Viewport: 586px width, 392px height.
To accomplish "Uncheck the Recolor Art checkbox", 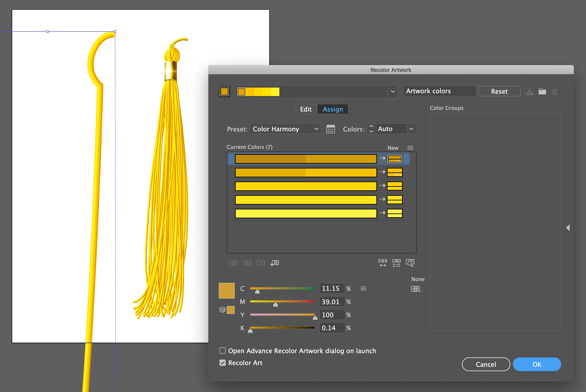I will pyautogui.click(x=222, y=363).
